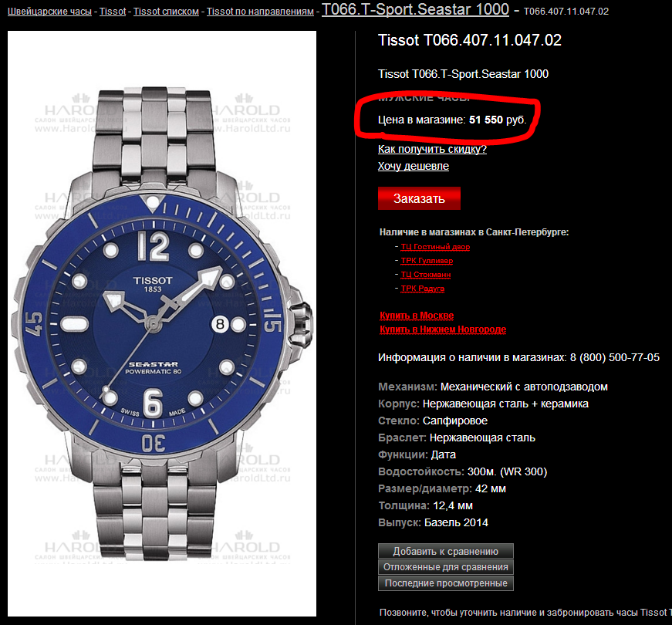The width and height of the screenshot is (672, 625).
Task: Open ТРК Радуга store link
Action: pos(422,289)
